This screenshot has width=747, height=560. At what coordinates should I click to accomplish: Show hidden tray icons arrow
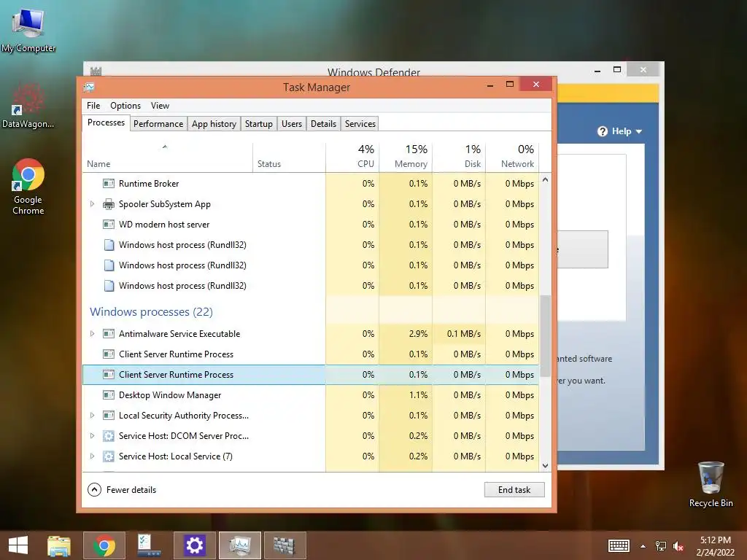click(643, 546)
